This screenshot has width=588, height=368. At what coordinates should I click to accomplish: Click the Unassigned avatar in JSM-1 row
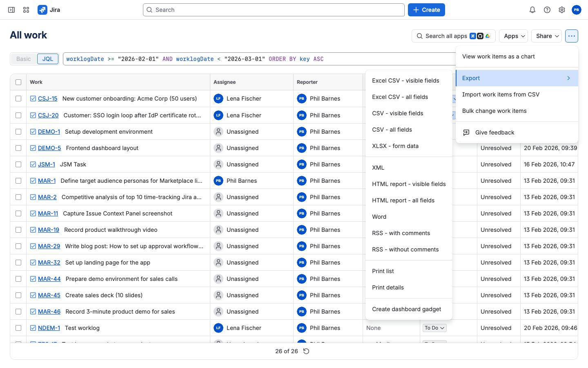pyautogui.click(x=218, y=164)
